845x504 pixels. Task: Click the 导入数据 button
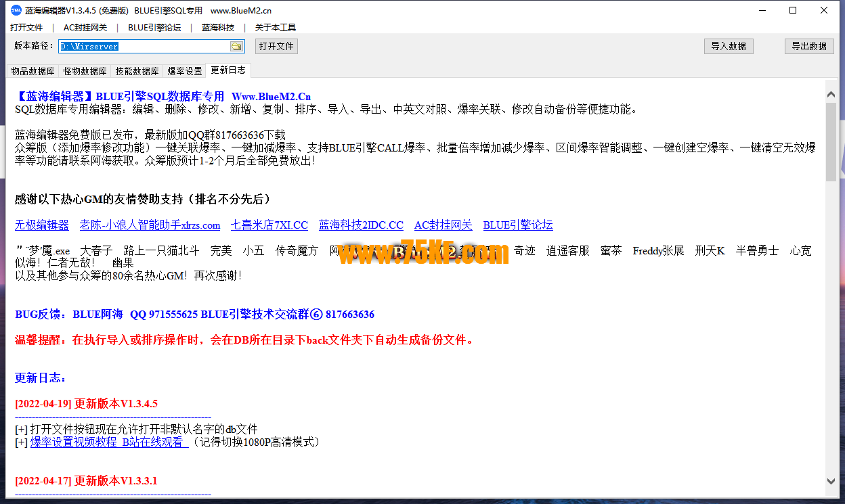coord(729,46)
